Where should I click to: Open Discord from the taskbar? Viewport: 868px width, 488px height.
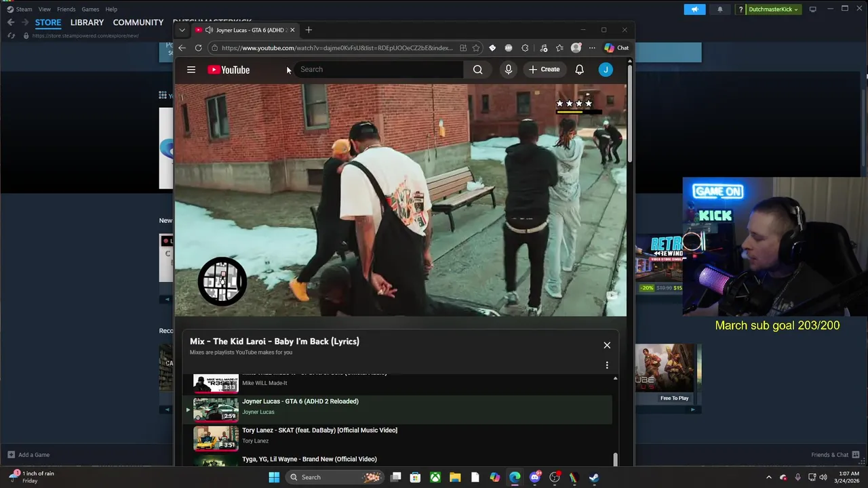pyautogui.click(x=535, y=477)
